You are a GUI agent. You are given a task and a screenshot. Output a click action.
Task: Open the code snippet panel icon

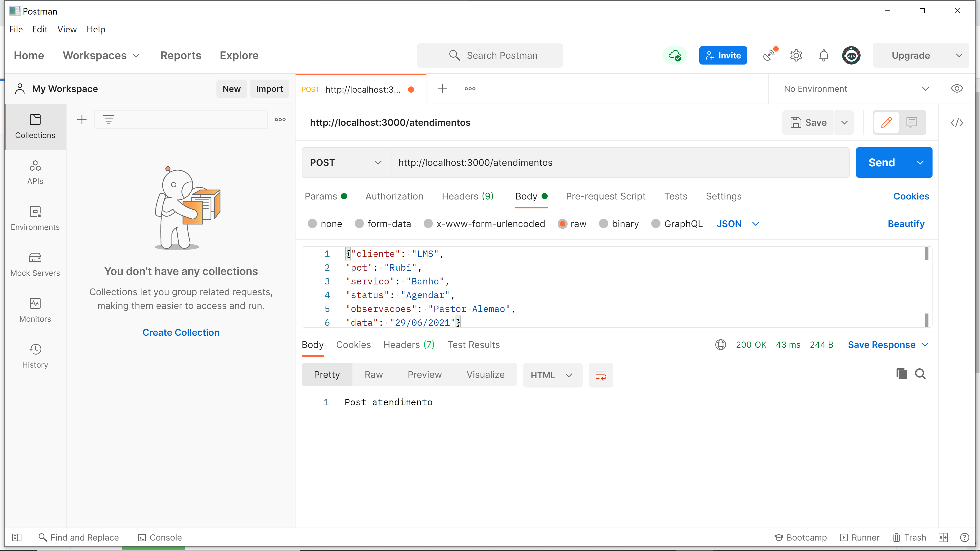(x=957, y=122)
